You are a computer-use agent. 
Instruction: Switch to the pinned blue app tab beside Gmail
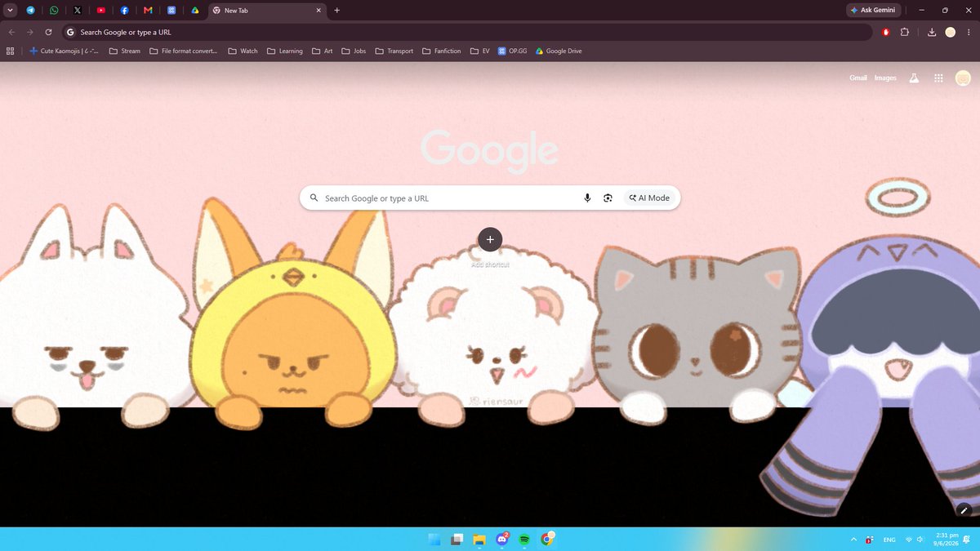(171, 11)
